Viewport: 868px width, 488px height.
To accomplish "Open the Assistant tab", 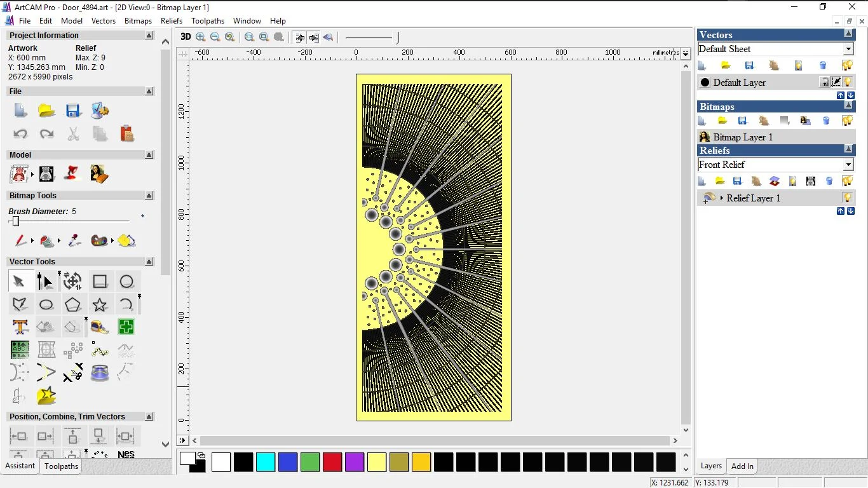I will [20, 466].
